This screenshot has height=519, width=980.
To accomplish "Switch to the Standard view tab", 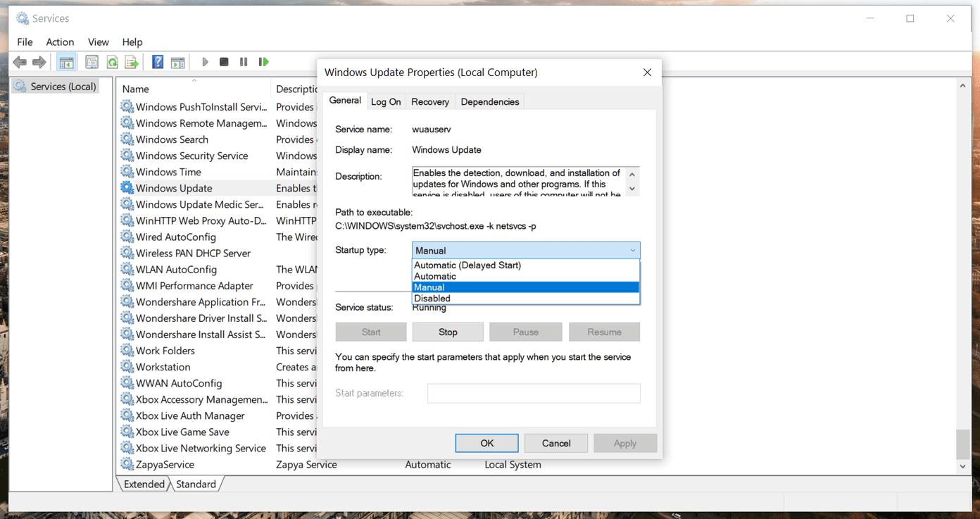I will pos(196,484).
